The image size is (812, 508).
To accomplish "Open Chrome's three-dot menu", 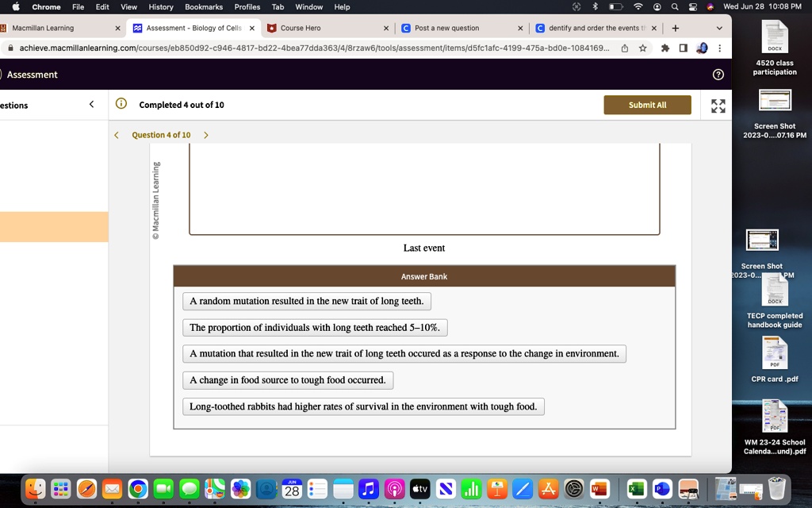I will point(720,48).
